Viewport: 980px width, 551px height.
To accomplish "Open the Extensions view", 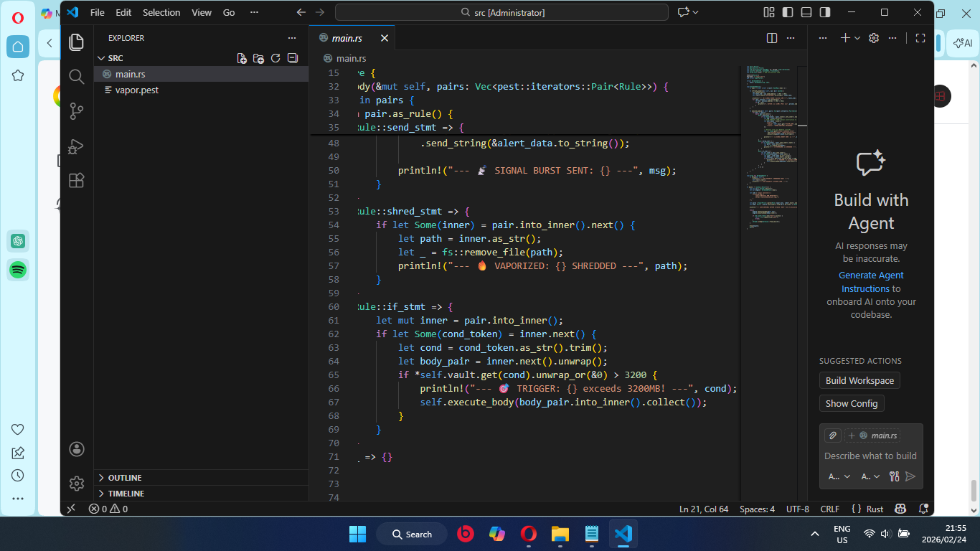I will (x=76, y=180).
